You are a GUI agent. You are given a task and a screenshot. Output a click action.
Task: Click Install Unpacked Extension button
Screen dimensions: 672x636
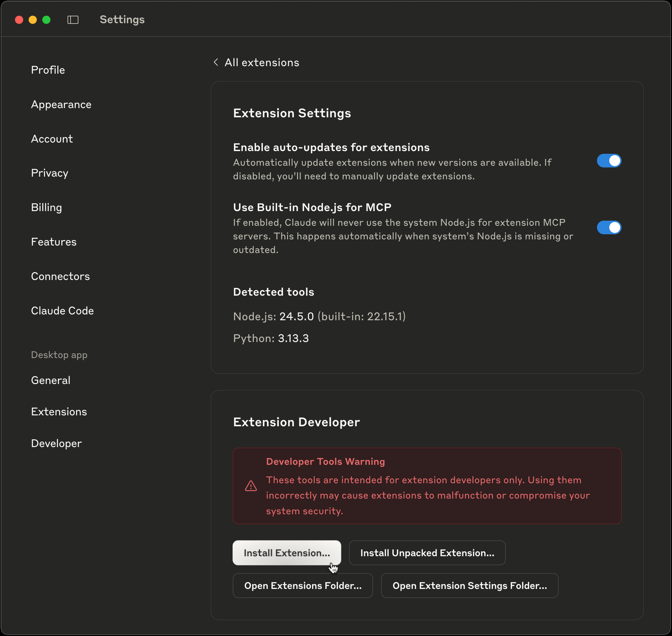427,553
